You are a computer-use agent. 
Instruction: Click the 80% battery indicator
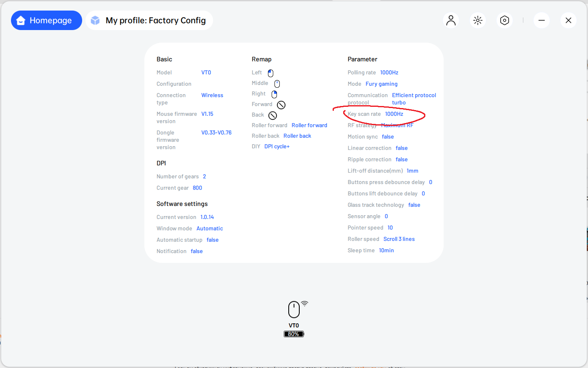pos(294,334)
